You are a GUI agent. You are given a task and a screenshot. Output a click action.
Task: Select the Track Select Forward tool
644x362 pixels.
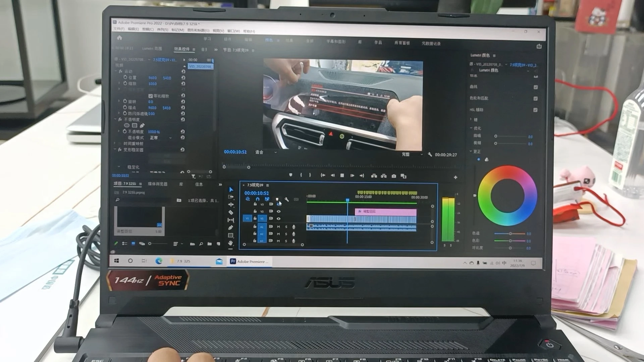(231, 197)
